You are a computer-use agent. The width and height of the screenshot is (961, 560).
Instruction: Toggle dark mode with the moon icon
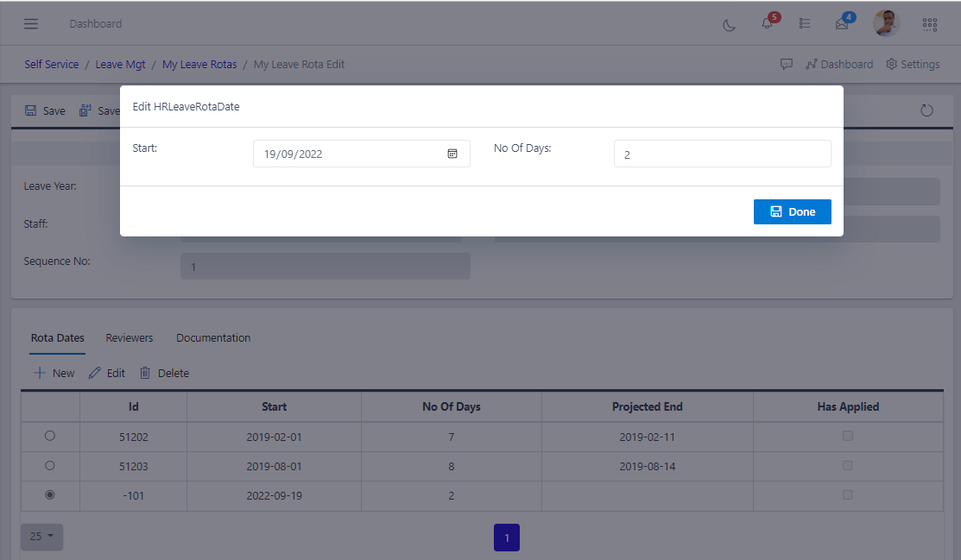(729, 25)
